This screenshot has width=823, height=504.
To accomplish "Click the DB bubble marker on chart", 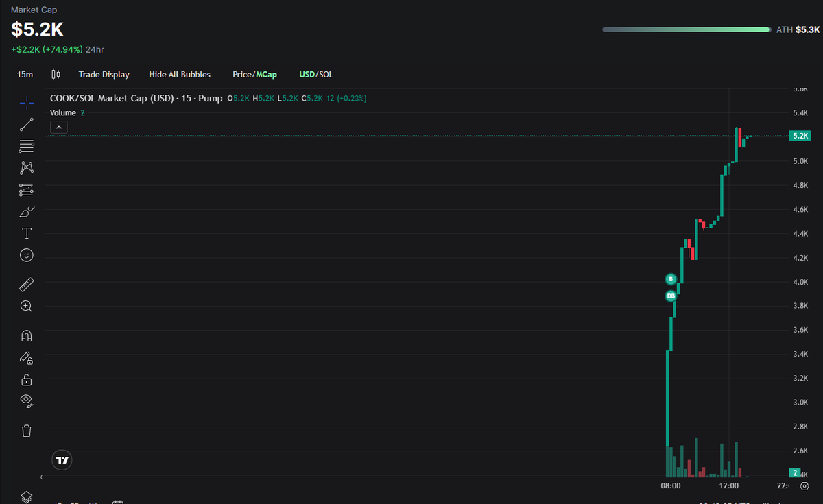I will click(671, 296).
